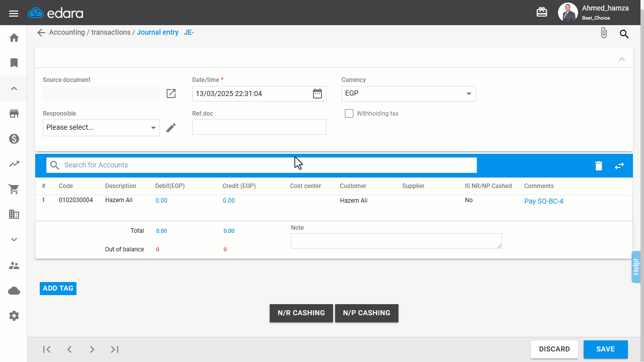Open the building company sidebar icon
Screen dimensions: 644x362
click(x=14, y=214)
